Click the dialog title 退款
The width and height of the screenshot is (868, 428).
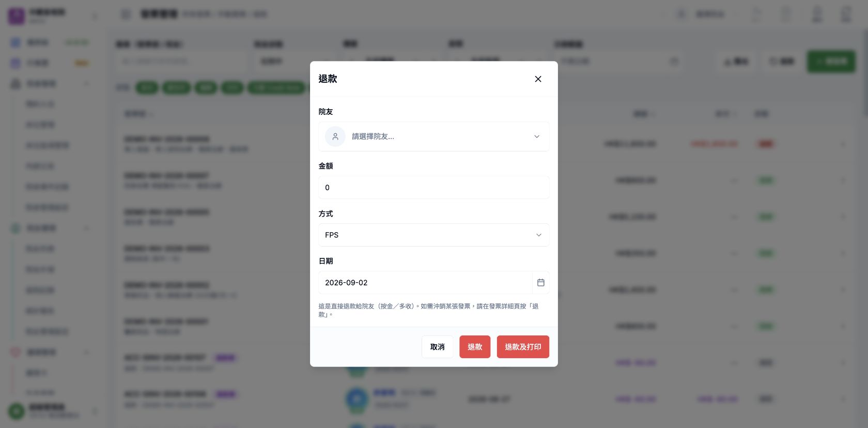tap(328, 79)
